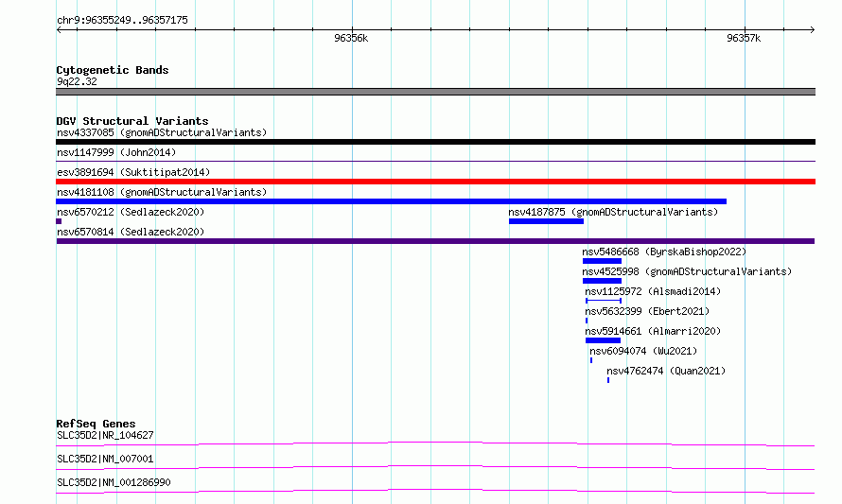Open SLC35D2|NM_001286990 transcript label
This screenshot has width=842, height=504.
tap(114, 482)
